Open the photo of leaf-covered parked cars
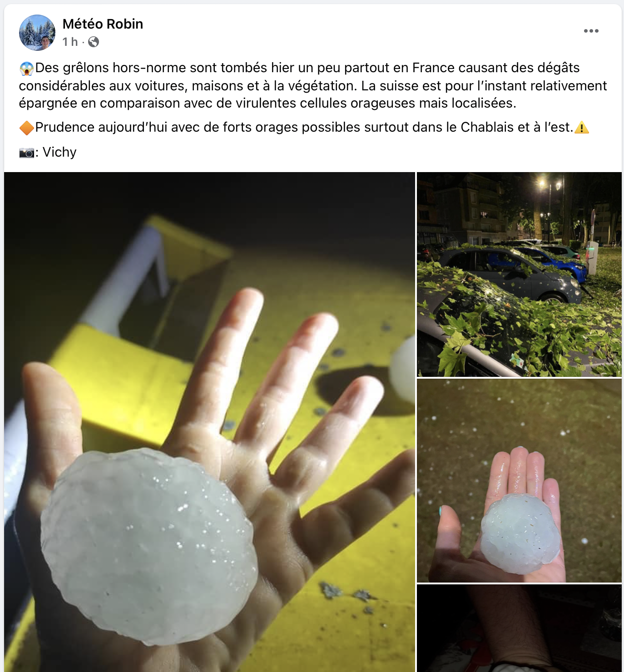Image resolution: width=624 pixels, height=672 pixels. pyautogui.click(x=519, y=274)
